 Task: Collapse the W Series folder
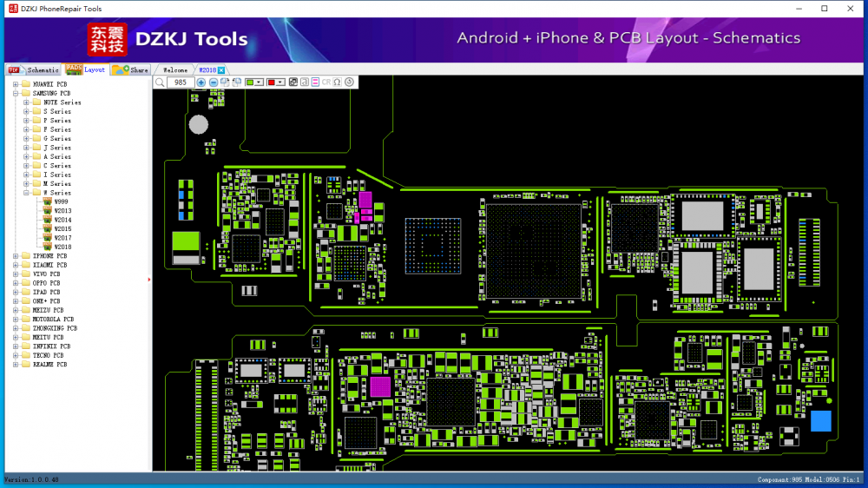click(27, 193)
